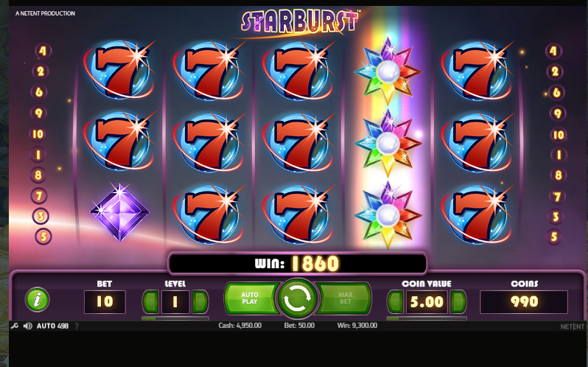Click the circular spin button
The width and height of the screenshot is (588, 367).
pos(298,298)
